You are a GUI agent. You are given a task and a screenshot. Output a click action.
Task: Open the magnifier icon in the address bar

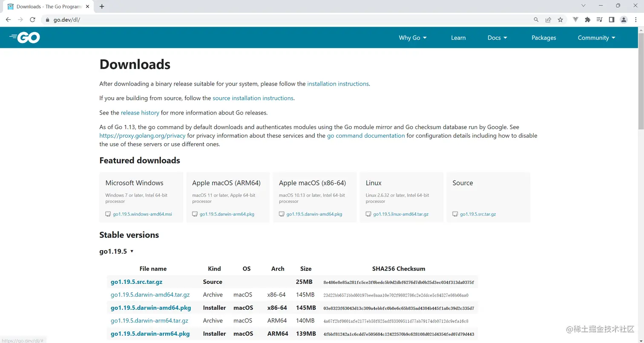(x=536, y=20)
